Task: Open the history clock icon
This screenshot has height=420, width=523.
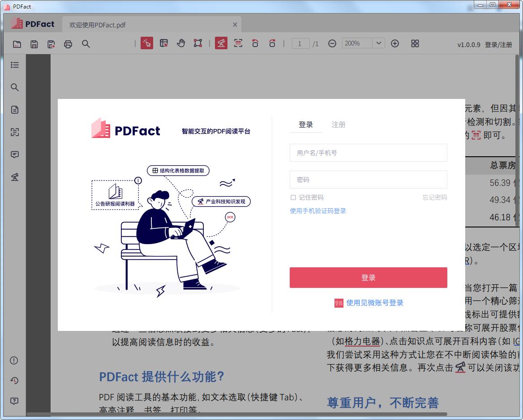Action: click(14, 380)
